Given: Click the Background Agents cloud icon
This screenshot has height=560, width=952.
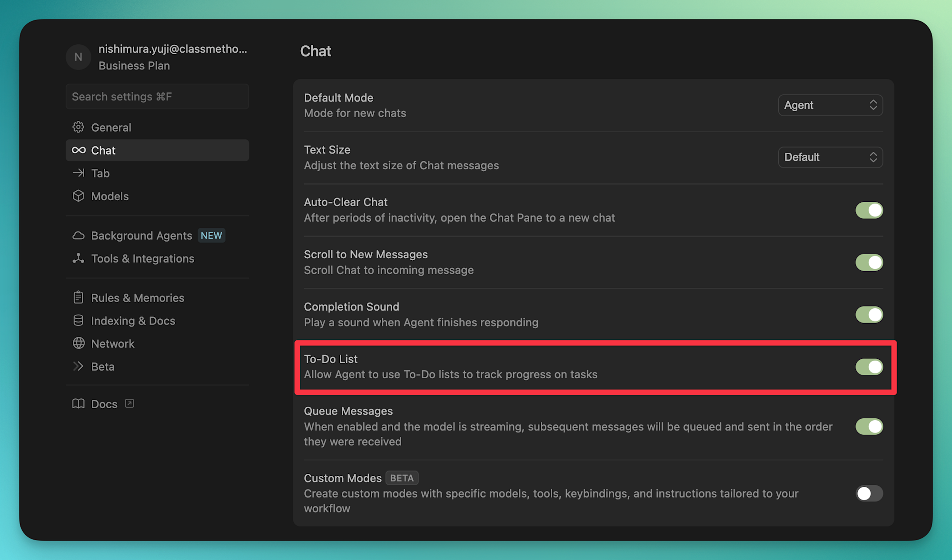Looking at the screenshot, I should click(x=79, y=236).
